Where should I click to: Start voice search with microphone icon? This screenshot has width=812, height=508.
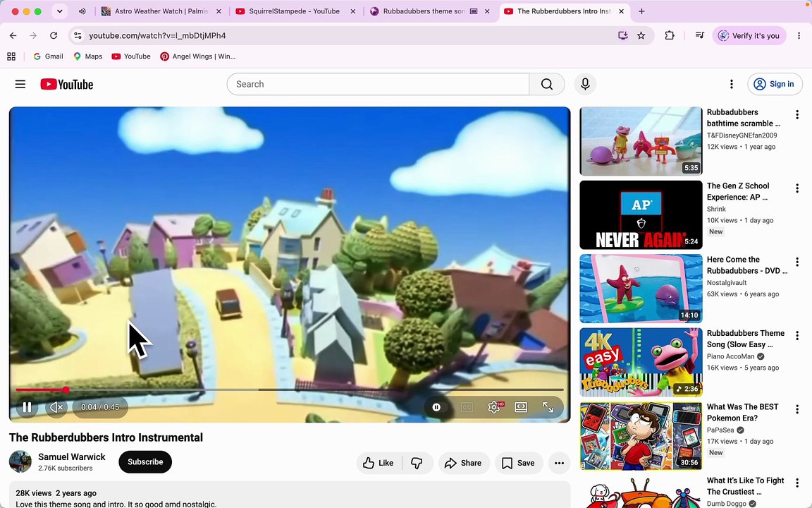tap(585, 84)
